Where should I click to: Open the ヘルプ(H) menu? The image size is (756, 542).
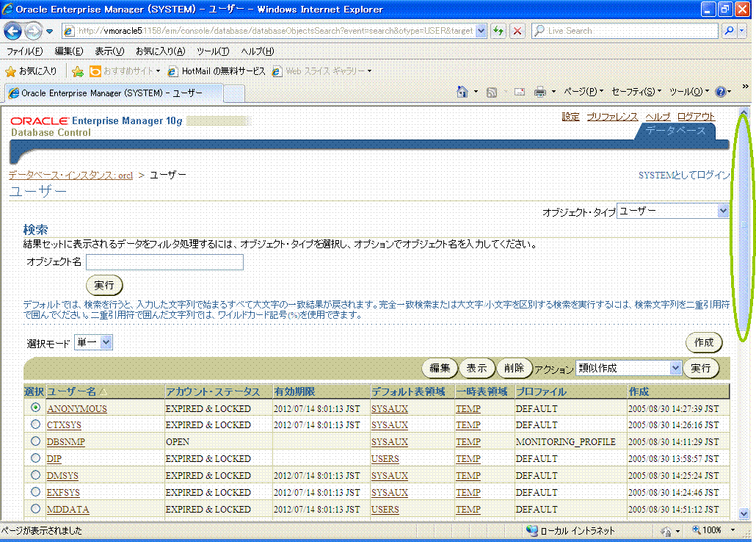point(258,51)
